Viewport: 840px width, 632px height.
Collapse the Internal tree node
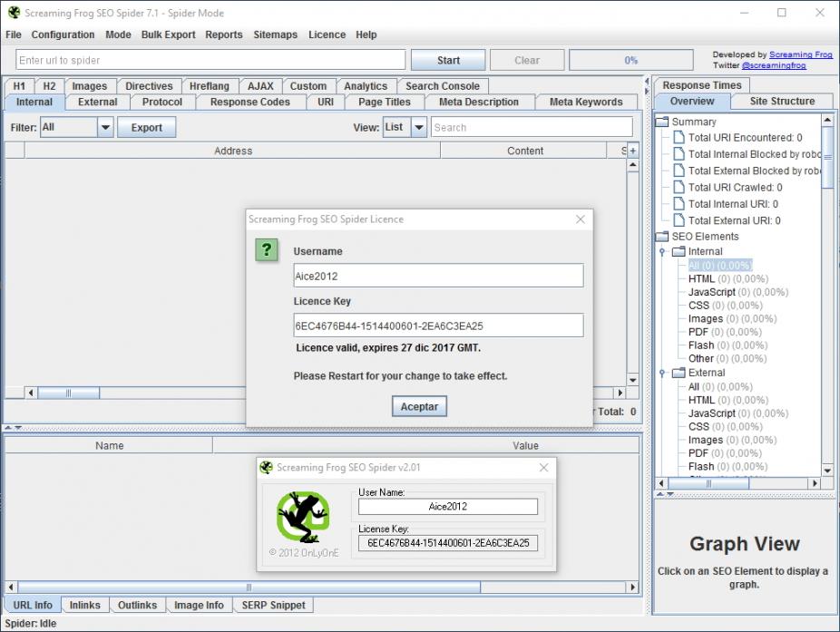[662, 252]
